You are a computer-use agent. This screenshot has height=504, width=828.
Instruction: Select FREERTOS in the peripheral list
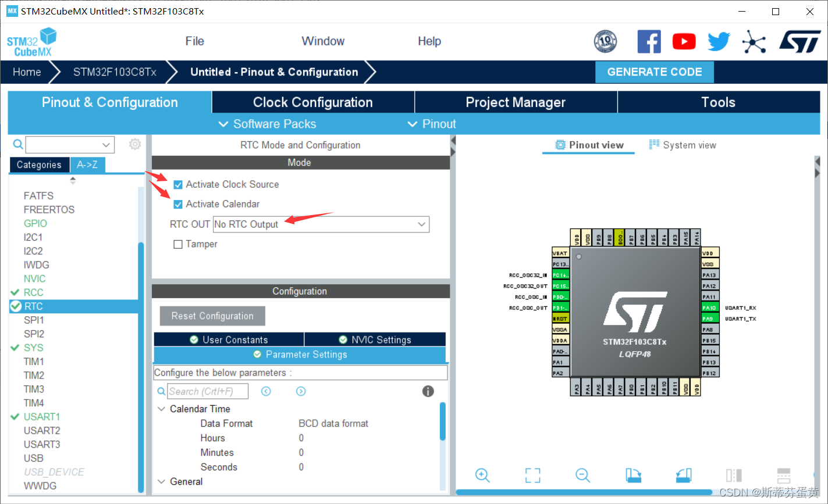click(x=49, y=209)
